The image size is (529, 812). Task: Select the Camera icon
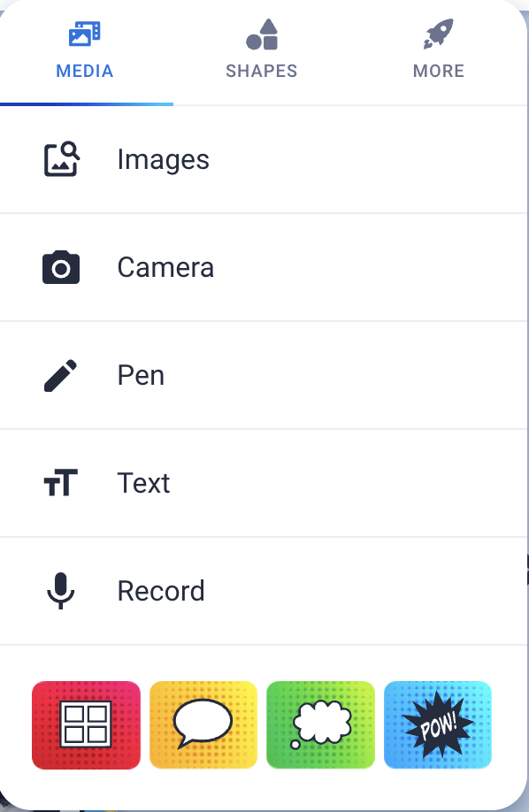point(60,267)
